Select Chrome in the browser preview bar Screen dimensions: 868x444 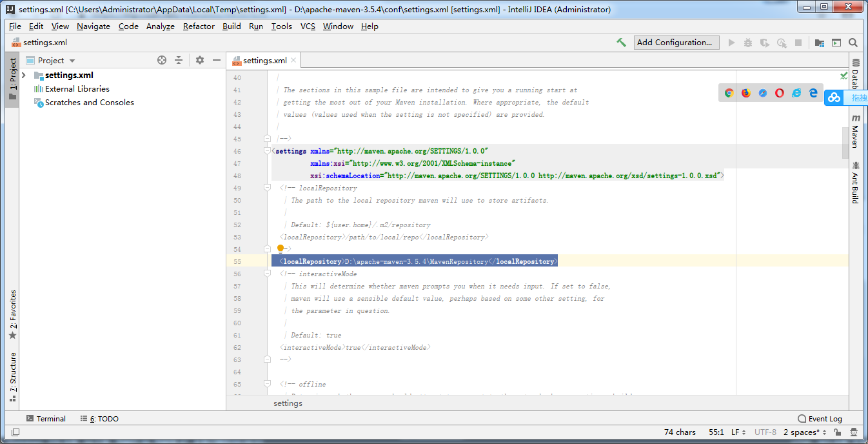(728, 92)
